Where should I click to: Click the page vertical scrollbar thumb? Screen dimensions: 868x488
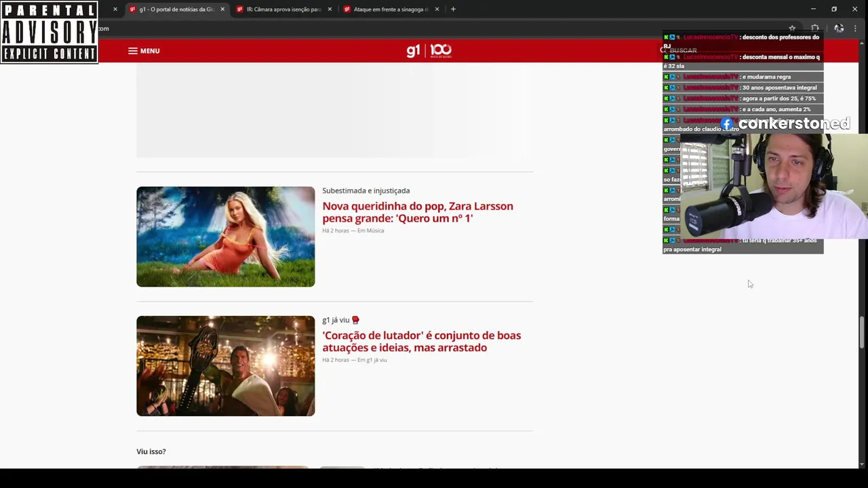pyautogui.click(x=863, y=331)
